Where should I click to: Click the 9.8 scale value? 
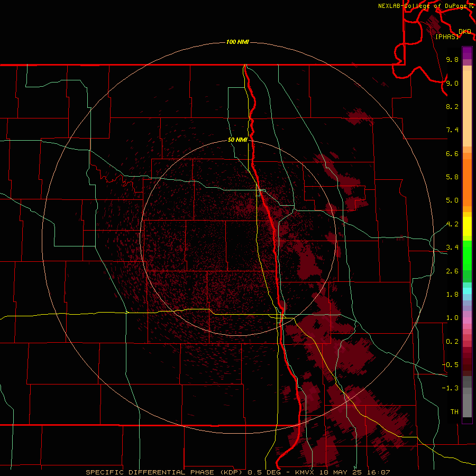pyautogui.click(x=452, y=59)
